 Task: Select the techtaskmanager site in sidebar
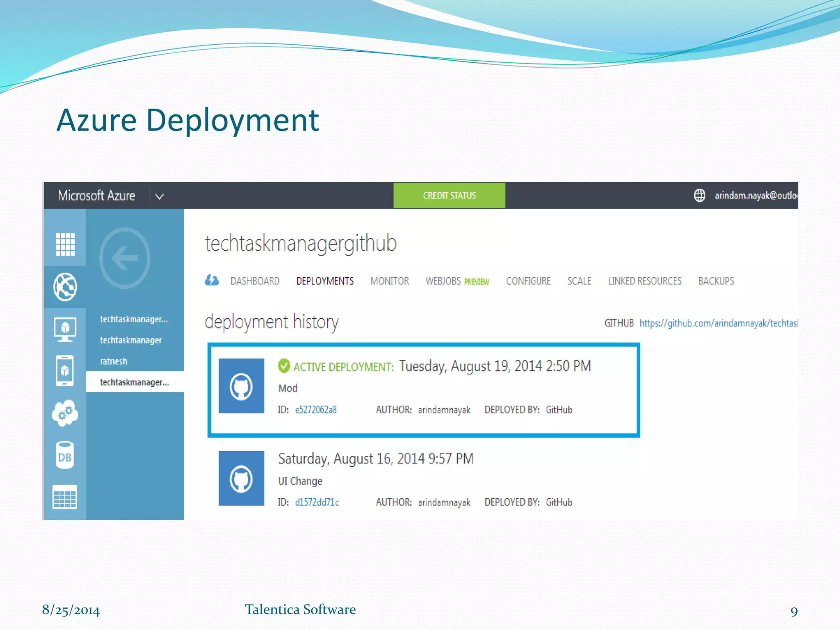coord(131,340)
